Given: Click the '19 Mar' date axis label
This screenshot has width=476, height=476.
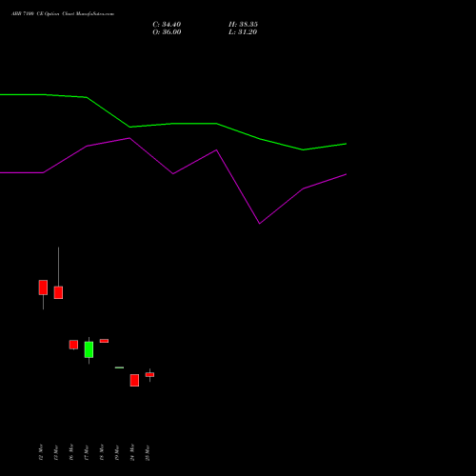Looking at the screenshot, I should [117, 452].
